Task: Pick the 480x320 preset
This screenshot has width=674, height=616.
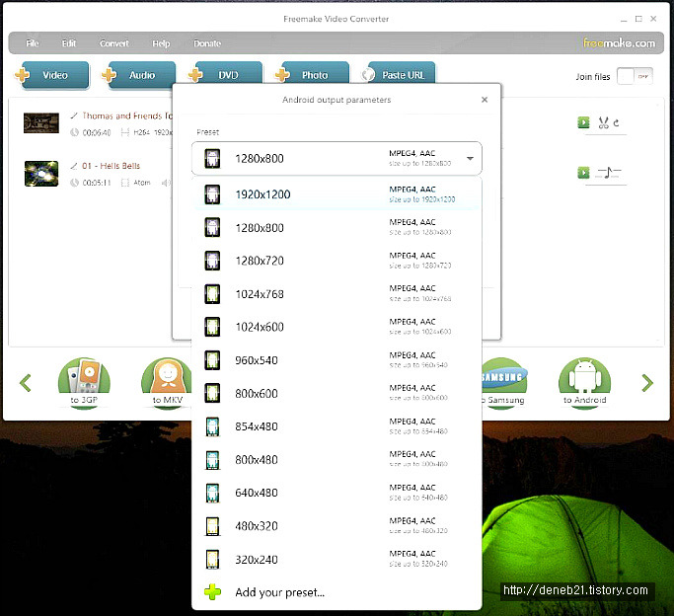Action: click(337, 526)
